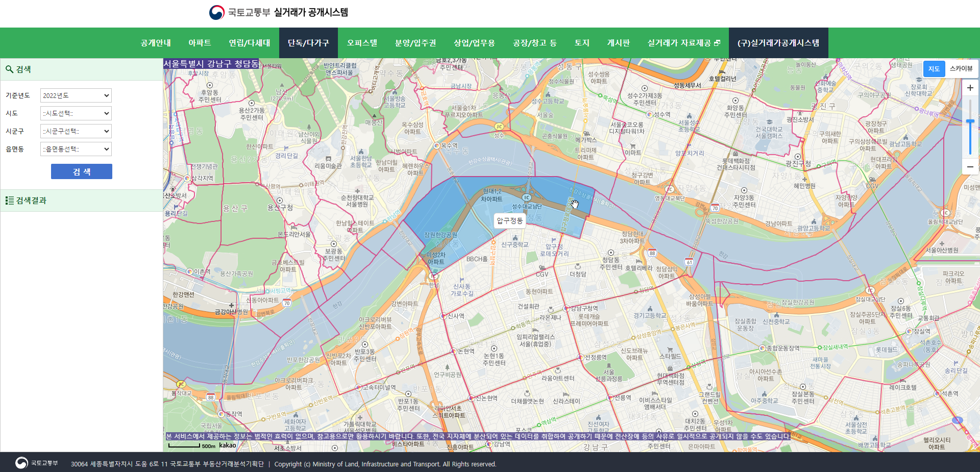This screenshot has width=980, height=472.
Task: Click the 서울숲 map label
Action: [x=545, y=115]
